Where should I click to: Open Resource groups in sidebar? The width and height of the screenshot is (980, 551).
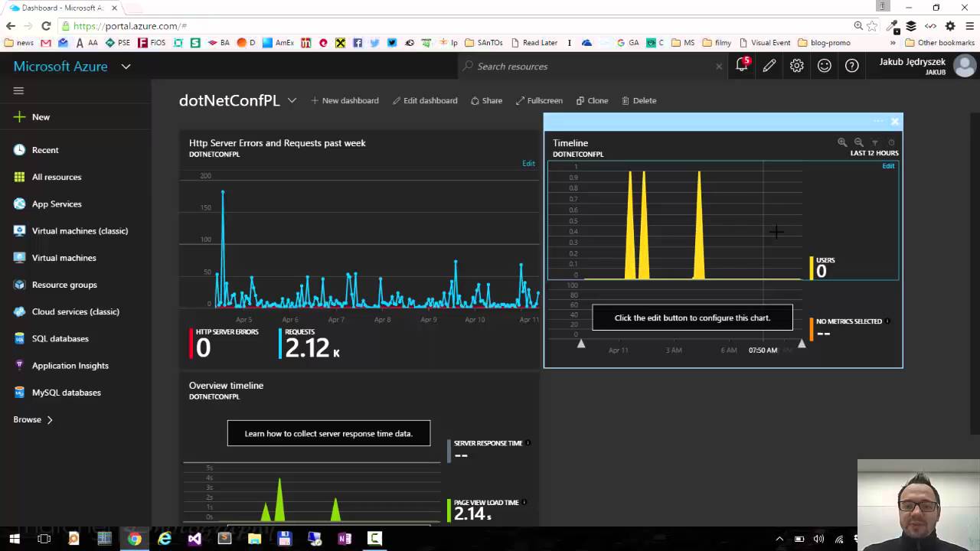coord(55,285)
